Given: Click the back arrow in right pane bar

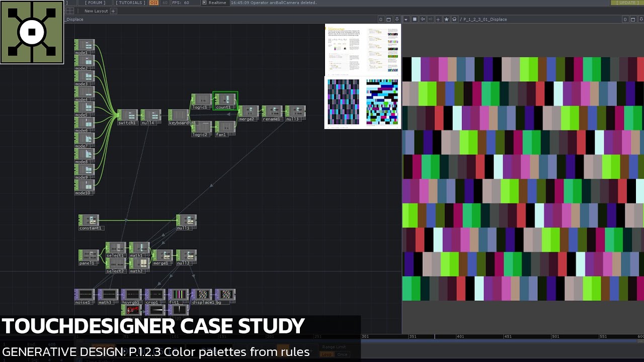Looking at the screenshot, I should click(x=423, y=19).
